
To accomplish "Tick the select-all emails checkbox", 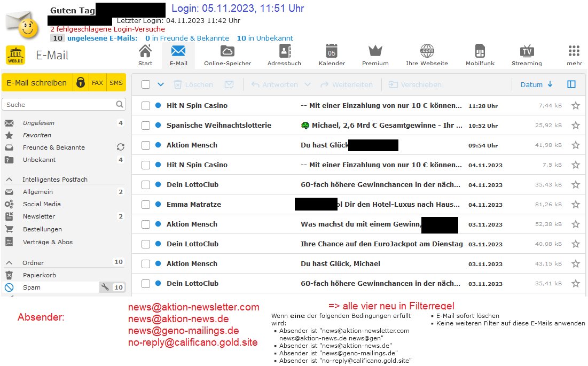I will click(146, 84).
